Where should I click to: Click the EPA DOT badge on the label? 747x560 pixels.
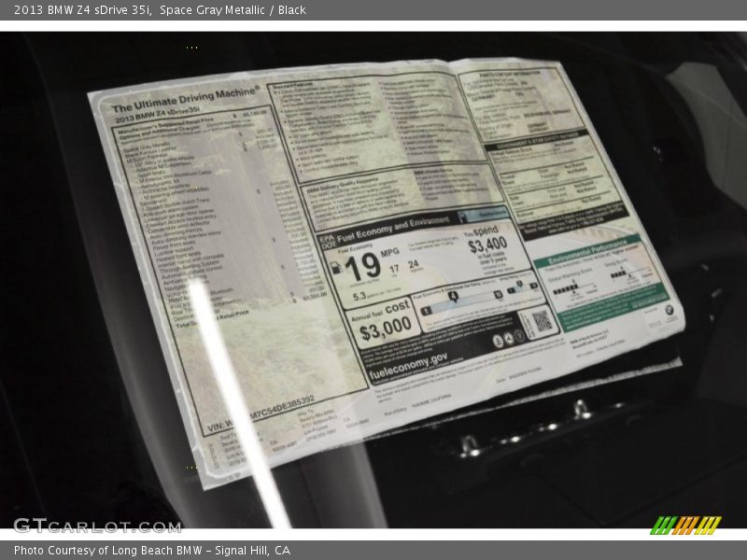point(326,240)
